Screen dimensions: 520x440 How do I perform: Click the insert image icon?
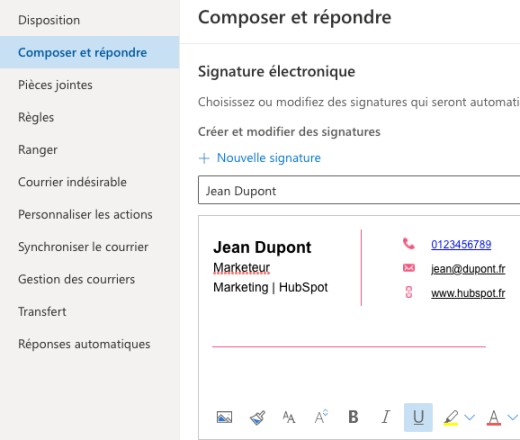tap(224, 417)
